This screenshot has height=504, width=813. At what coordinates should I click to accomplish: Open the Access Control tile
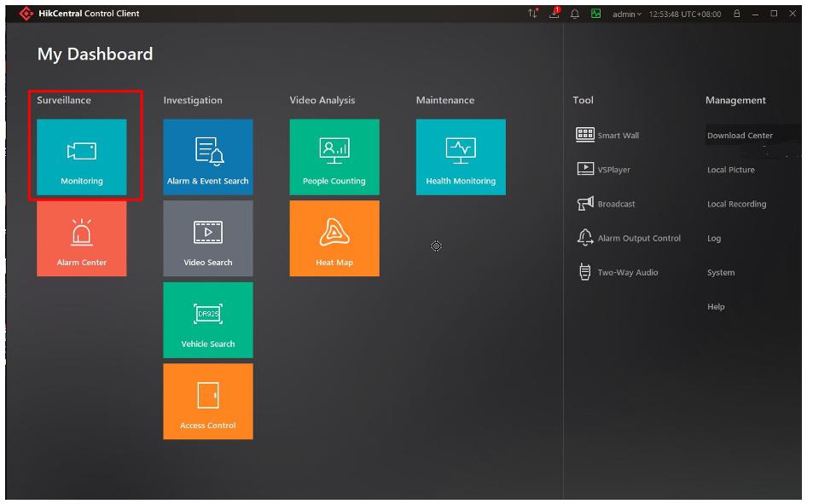[x=207, y=401]
